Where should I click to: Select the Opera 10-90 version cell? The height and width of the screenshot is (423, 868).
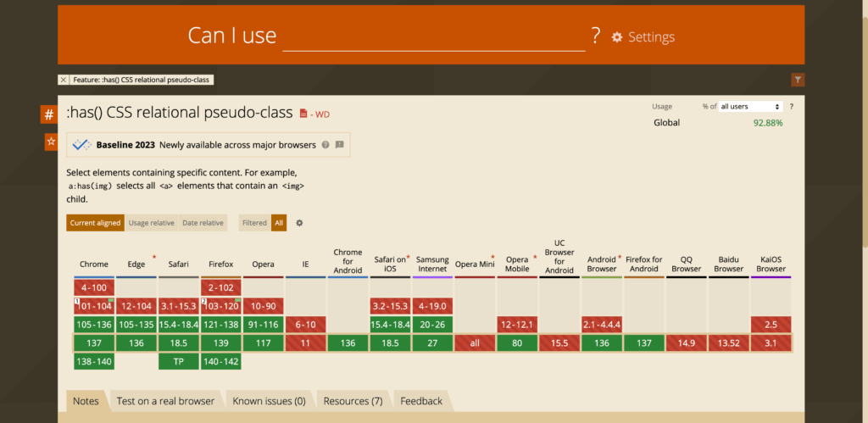(x=263, y=306)
